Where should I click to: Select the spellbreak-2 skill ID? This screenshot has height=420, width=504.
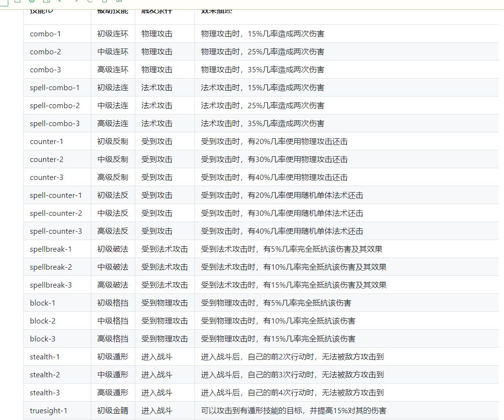(51, 267)
